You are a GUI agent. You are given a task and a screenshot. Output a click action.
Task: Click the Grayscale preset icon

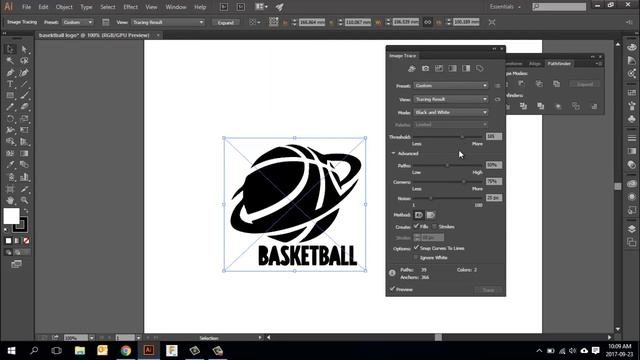tap(452, 69)
